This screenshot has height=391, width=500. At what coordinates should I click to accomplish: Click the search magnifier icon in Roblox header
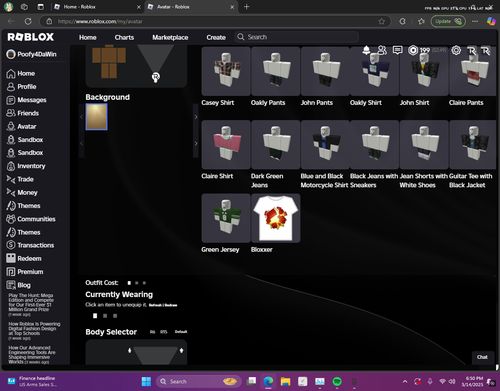click(241, 37)
